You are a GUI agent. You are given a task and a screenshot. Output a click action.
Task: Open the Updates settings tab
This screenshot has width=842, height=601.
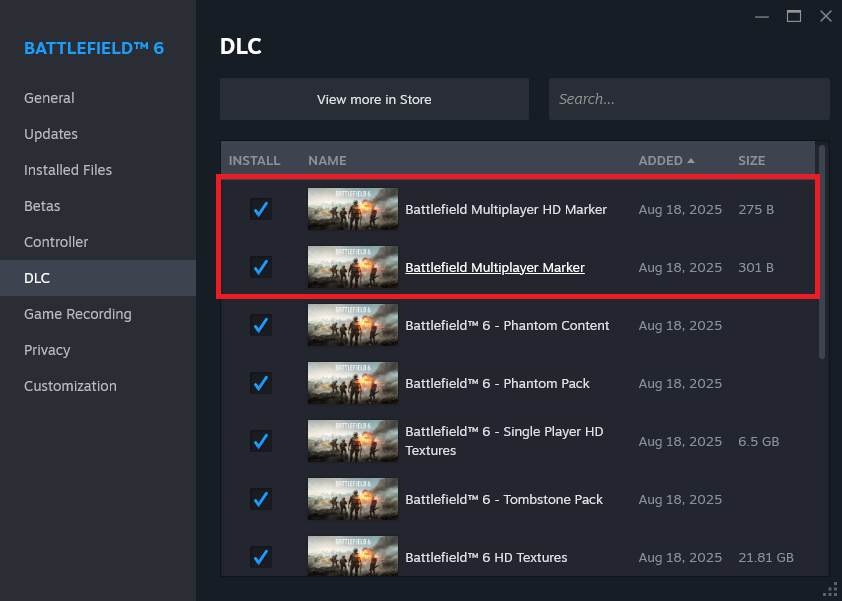pyautogui.click(x=98, y=134)
